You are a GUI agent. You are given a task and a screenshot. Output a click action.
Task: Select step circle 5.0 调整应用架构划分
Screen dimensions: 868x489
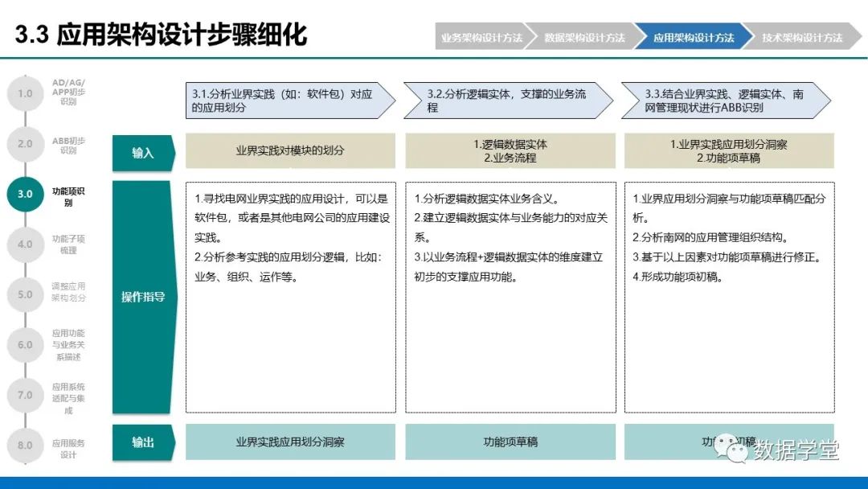(x=26, y=294)
